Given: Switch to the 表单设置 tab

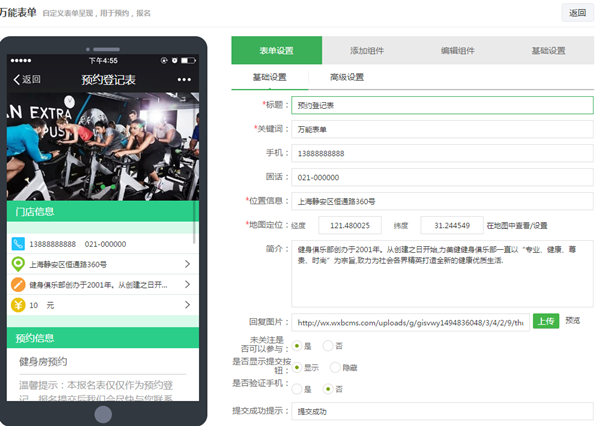Looking at the screenshot, I should coord(277,51).
